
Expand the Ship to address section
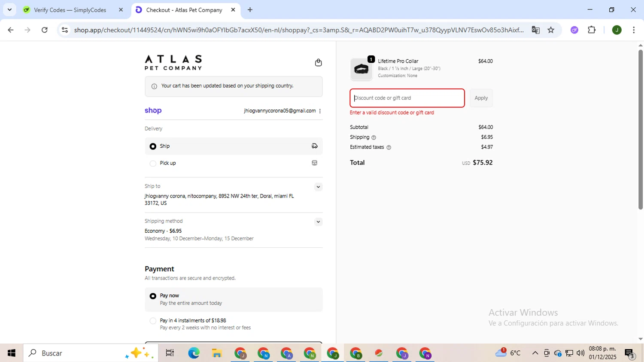tap(318, 187)
